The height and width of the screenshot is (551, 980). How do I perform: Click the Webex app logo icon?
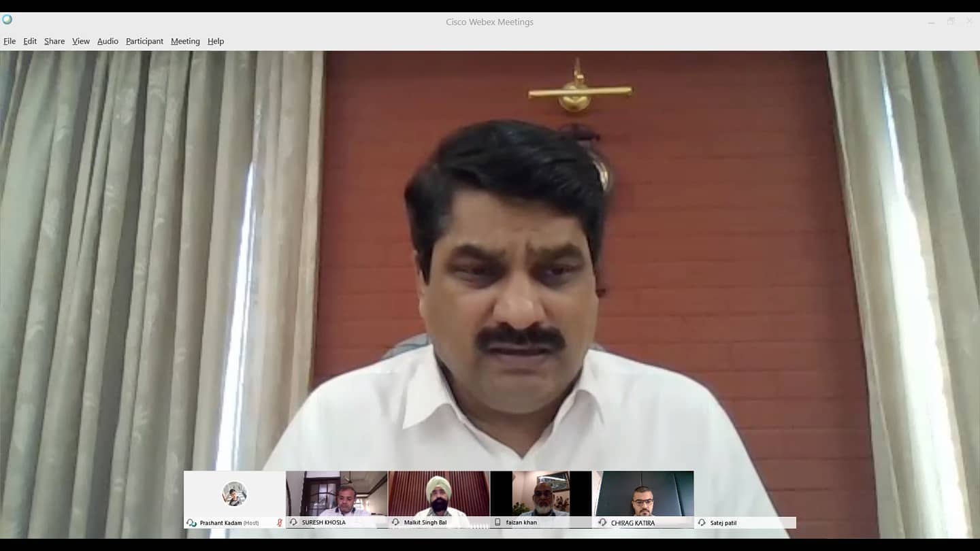tap(7, 19)
